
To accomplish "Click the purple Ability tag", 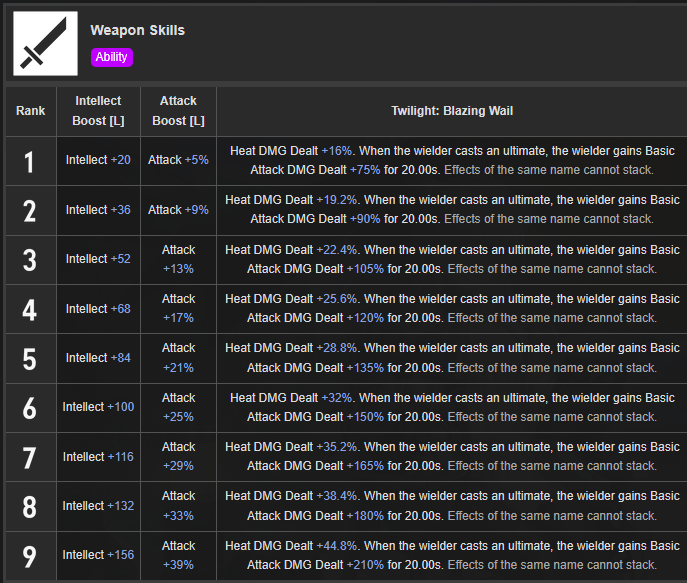I will [112, 57].
